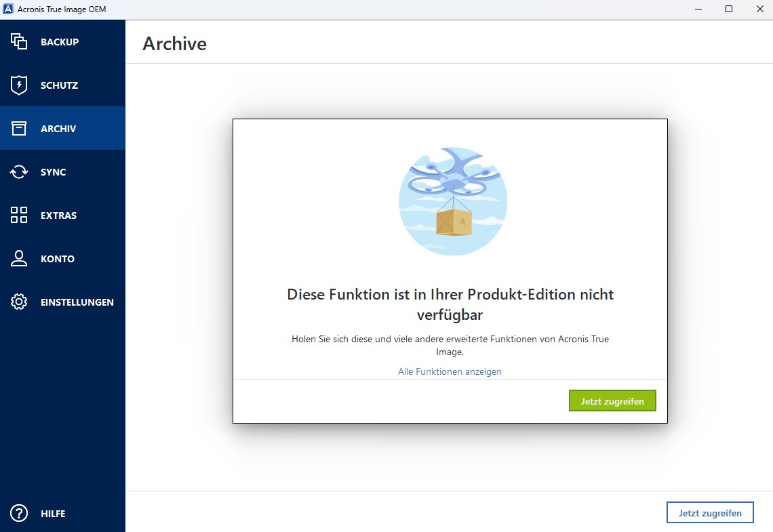
Task: Select the EINSTELLUNGEN text label
Action: coord(77,302)
